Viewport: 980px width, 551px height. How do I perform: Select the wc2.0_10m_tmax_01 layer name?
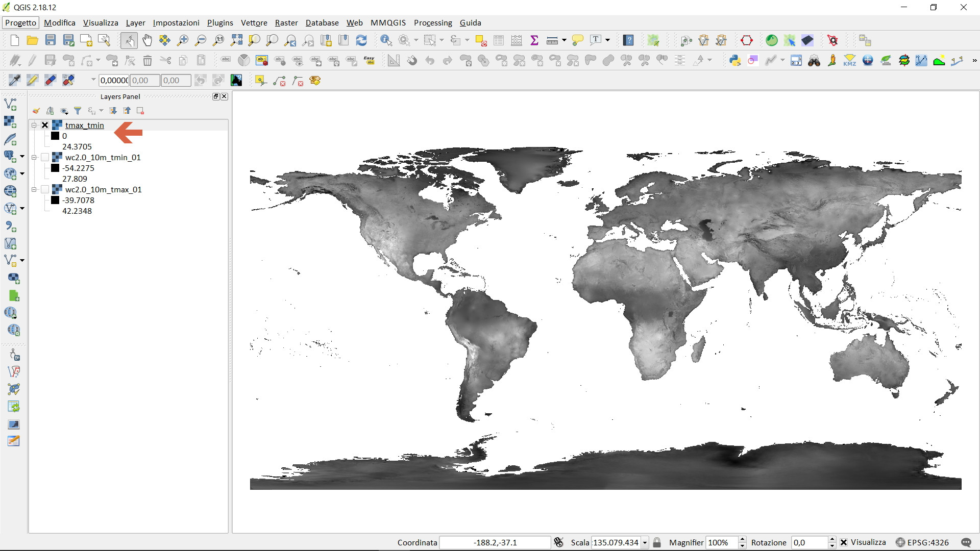pos(104,189)
